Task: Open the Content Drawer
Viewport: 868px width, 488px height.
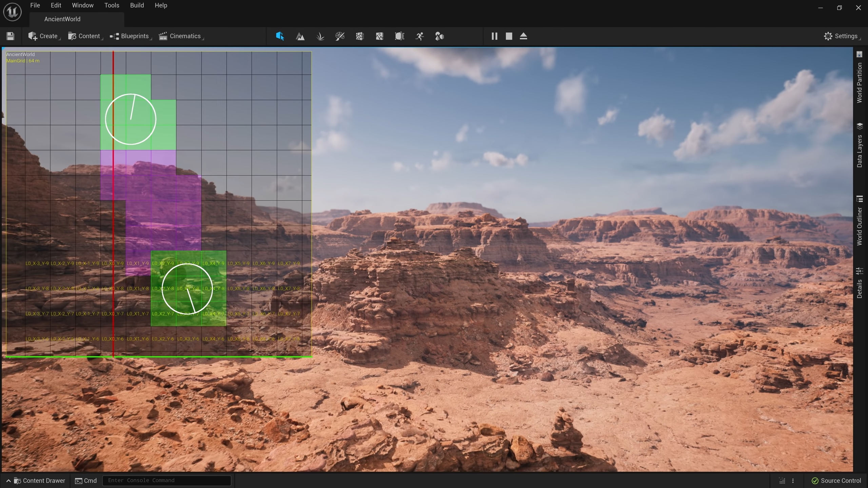Action: pyautogui.click(x=40, y=481)
